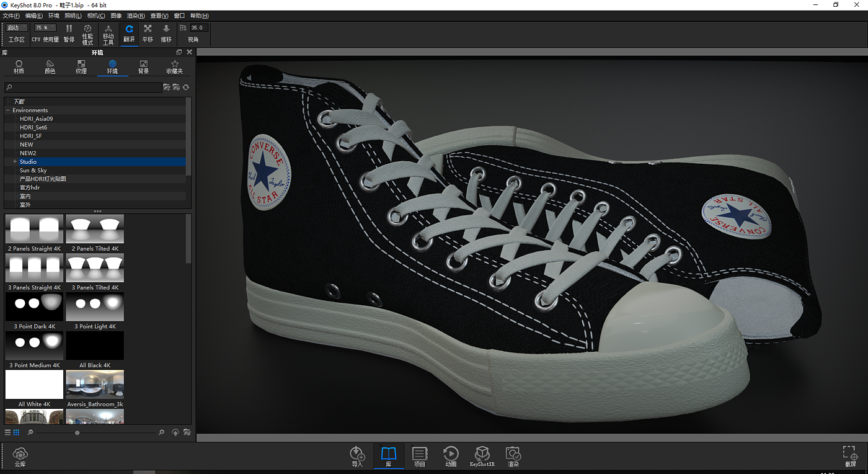Select the 3 Point Dark 4K thumbnail
This screenshot has height=474, width=868.
point(34,307)
